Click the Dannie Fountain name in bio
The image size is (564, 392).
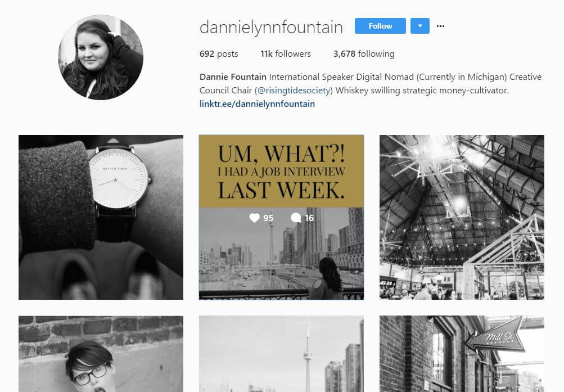(x=233, y=77)
